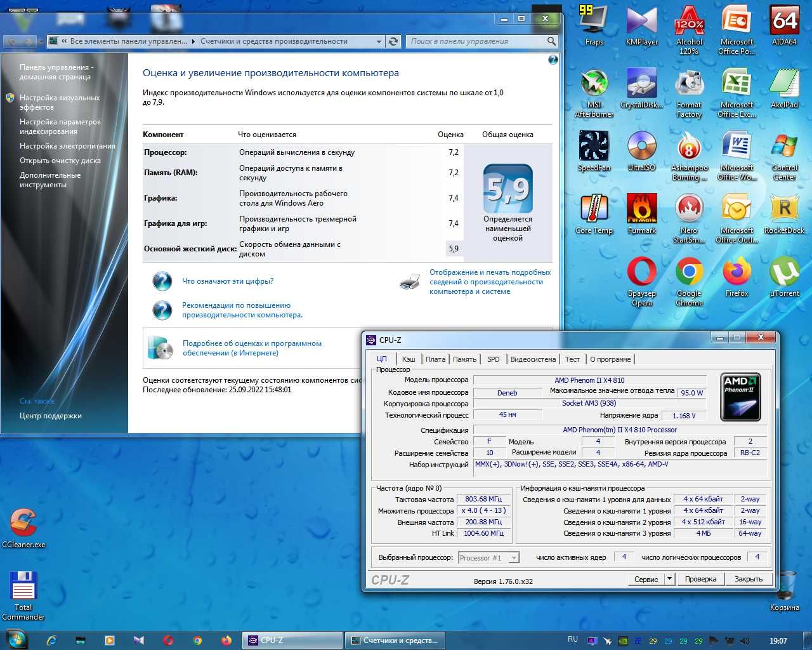Open Microsoft Office Outlook shortcut
Image resolution: width=812 pixels, height=650 pixels.
point(737,218)
